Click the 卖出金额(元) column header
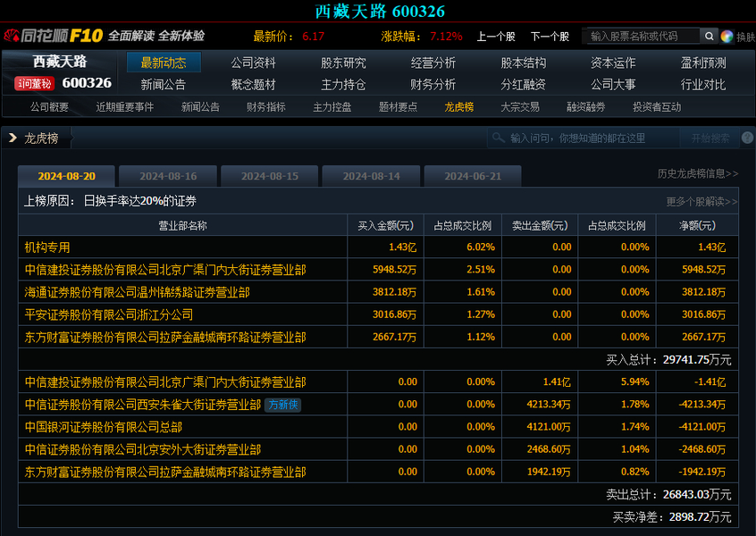Image resolution: width=756 pixels, height=536 pixels. tap(540, 226)
